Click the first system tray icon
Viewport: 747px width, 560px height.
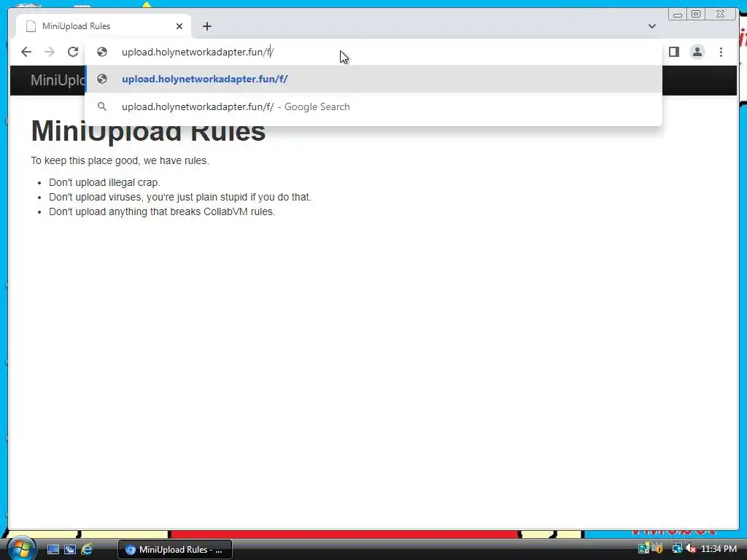[x=643, y=548]
